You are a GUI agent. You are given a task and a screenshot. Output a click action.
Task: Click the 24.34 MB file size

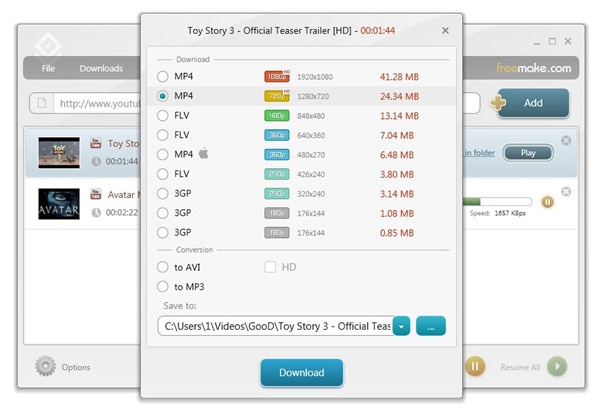pyautogui.click(x=399, y=96)
